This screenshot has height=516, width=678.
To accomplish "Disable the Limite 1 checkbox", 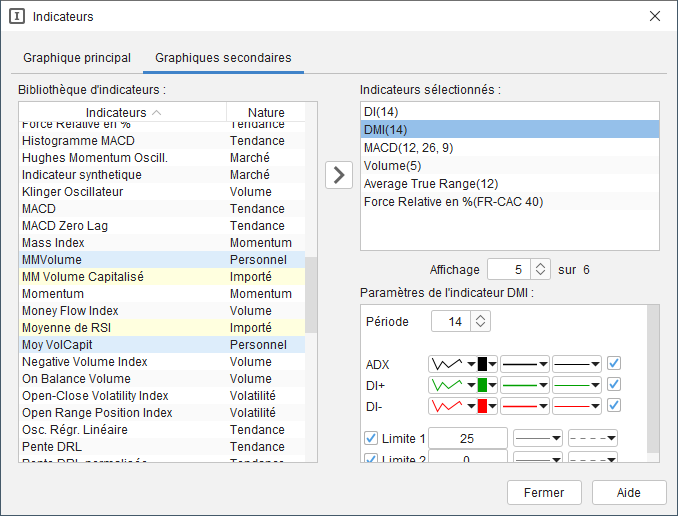I will pos(371,438).
